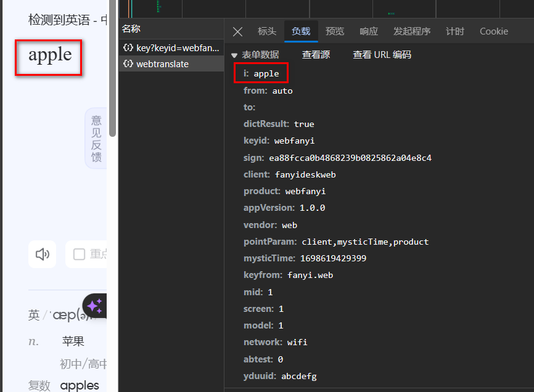Click the apple translation input text
Image resolution: width=534 pixels, height=392 pixels.
coord(50,55)
